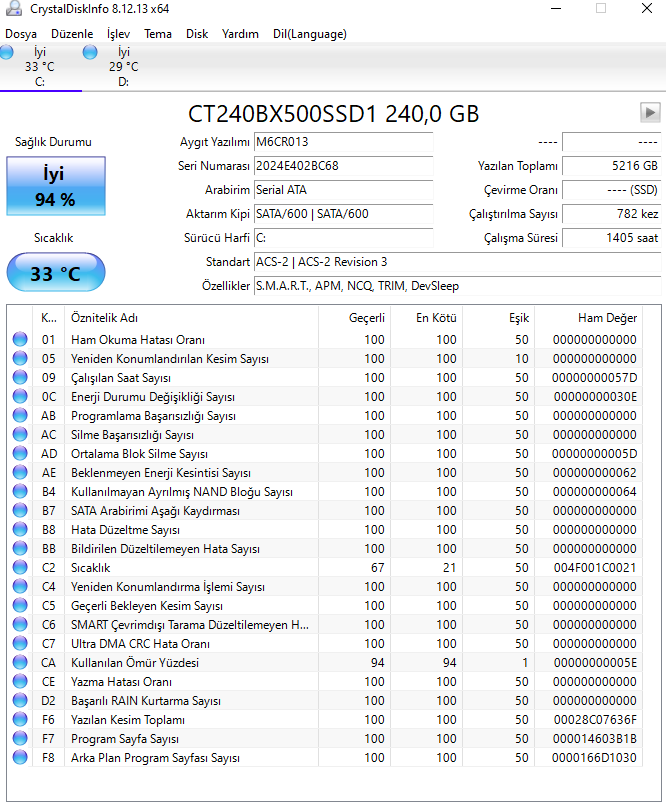Click status icon of Kullanılan Ömür Yüzdesi row

(20, 663)
